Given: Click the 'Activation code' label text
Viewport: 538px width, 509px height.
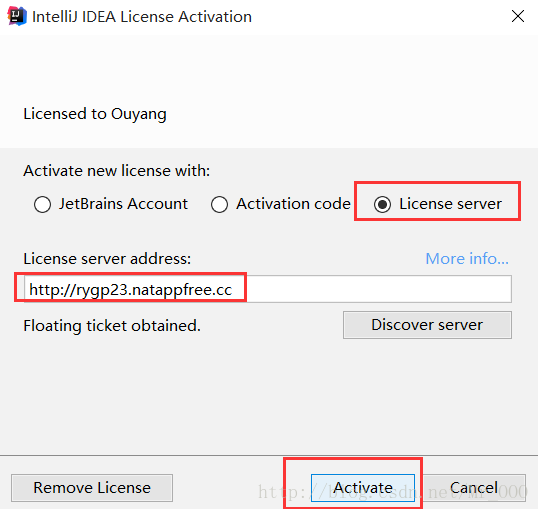Looking at the screenshot, I should (293, 204).
